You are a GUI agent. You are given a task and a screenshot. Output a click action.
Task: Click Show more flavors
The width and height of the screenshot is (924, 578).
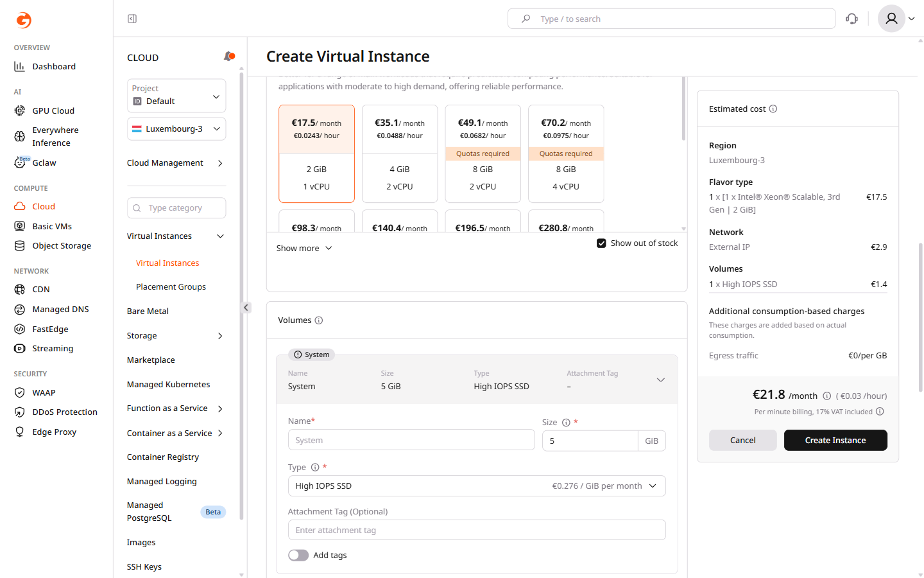(304, 248)
